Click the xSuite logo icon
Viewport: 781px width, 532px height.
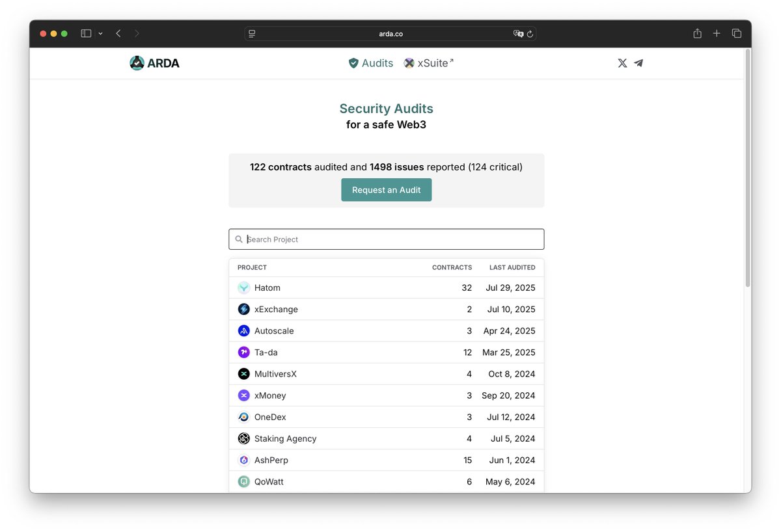click(409, 63)
